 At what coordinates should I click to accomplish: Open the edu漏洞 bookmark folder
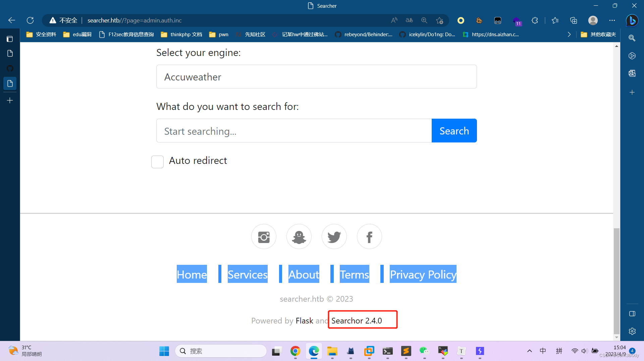pos(77,35)
